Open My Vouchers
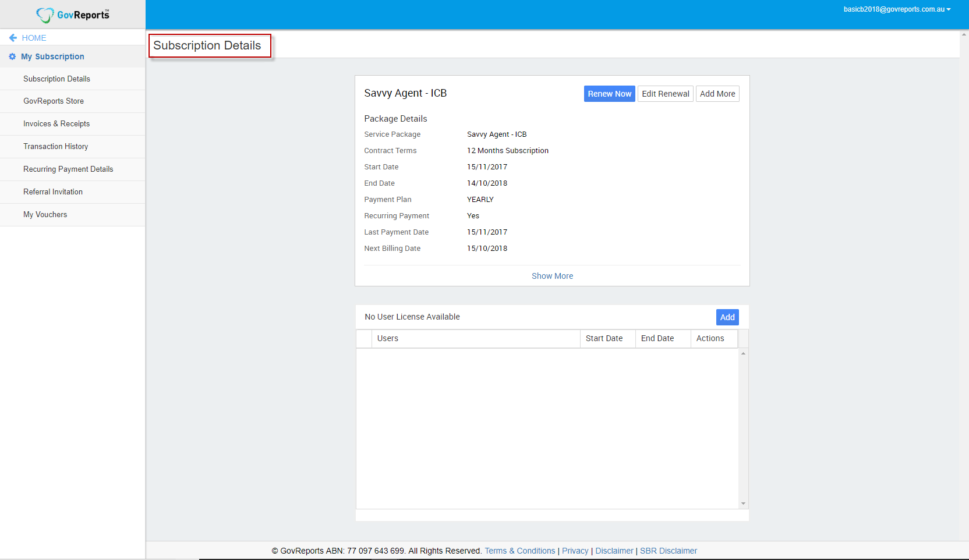 pyautogui.click(x=72, y=215)
